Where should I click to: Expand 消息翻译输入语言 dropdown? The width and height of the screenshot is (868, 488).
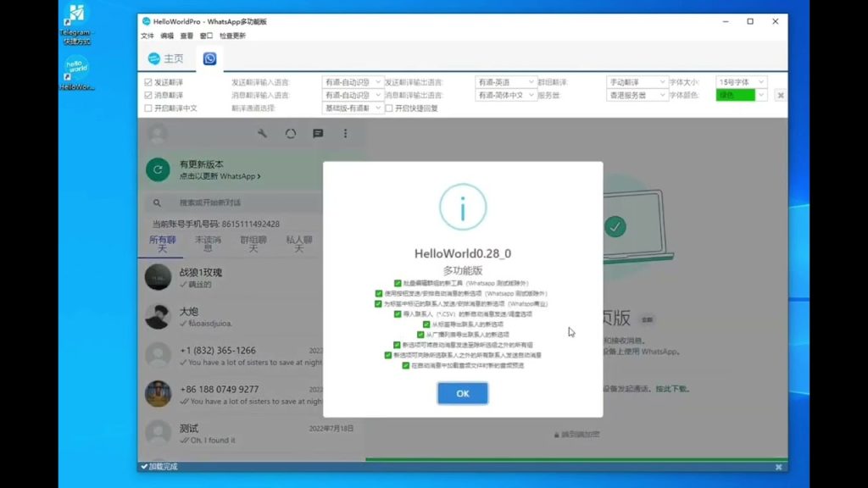[352, 95]
